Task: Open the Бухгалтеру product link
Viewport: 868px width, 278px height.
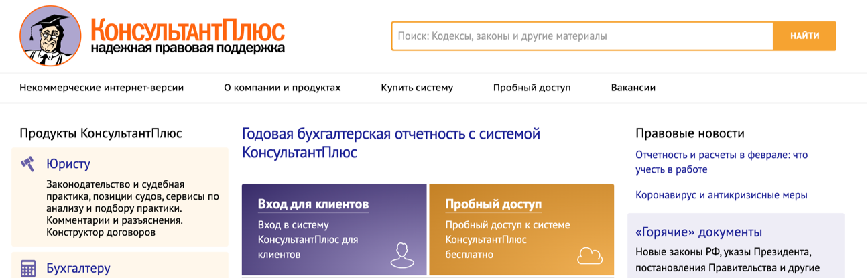Action: [x=78, y=269]
